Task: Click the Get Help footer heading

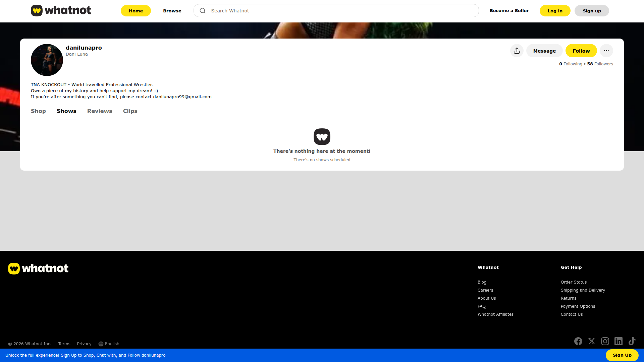Action: 571,267
